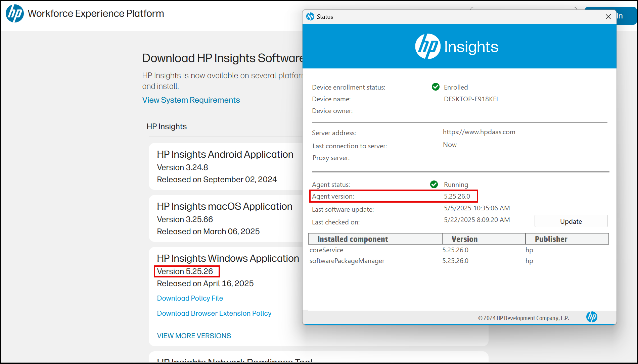This screenshot has height=364, width=638.
Task: Click the HP Insights Android Application card
Action: pyautogui.click(x=225, y=166)
